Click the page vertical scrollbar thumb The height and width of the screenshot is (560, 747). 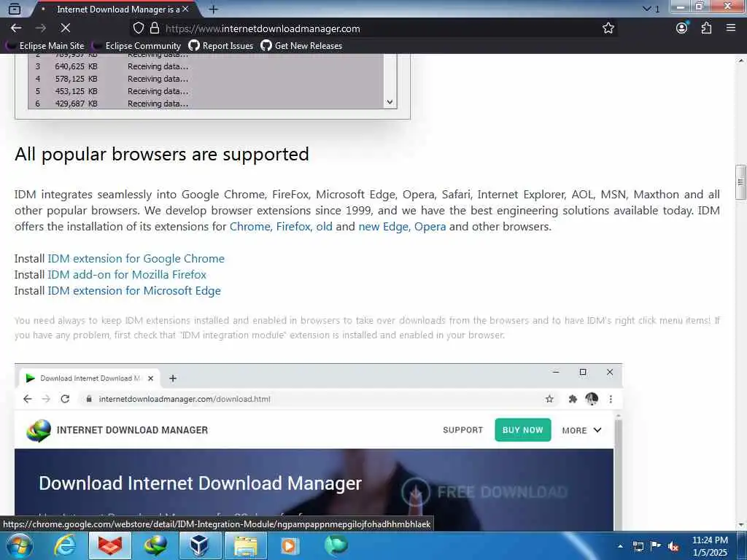[741, 182]
